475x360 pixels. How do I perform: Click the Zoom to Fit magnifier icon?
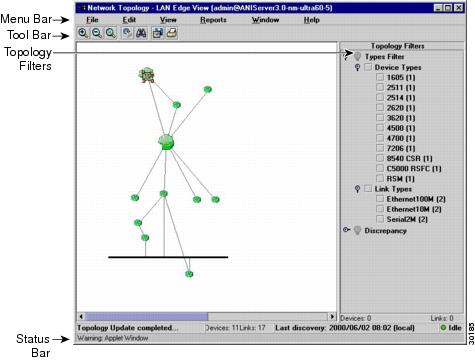tap(111, 33)
